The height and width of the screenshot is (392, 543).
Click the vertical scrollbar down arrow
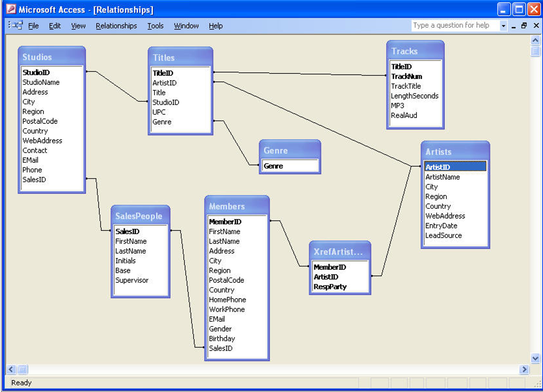[536, 358]
